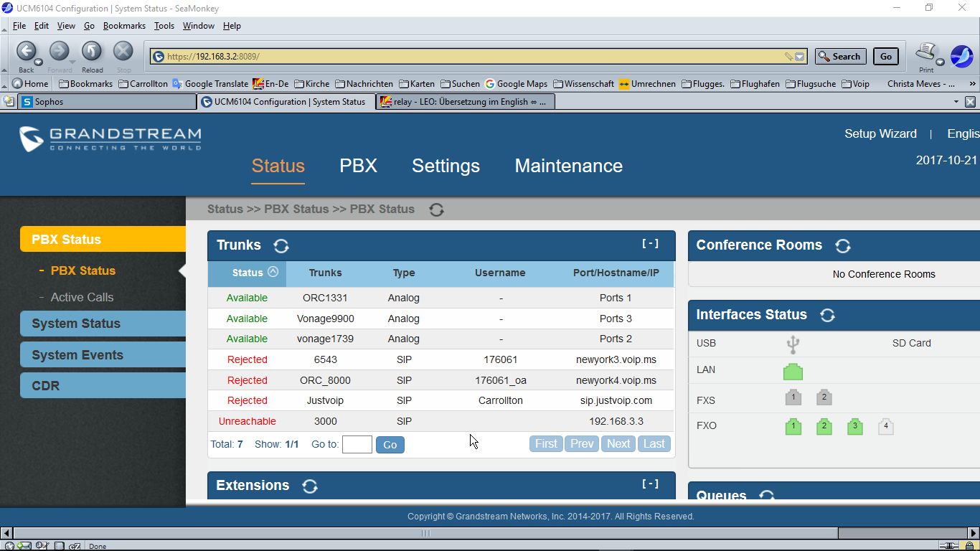This screenshot has width=980, height=551.
Task: Click FXS port 1 icon
Action: 793,397
